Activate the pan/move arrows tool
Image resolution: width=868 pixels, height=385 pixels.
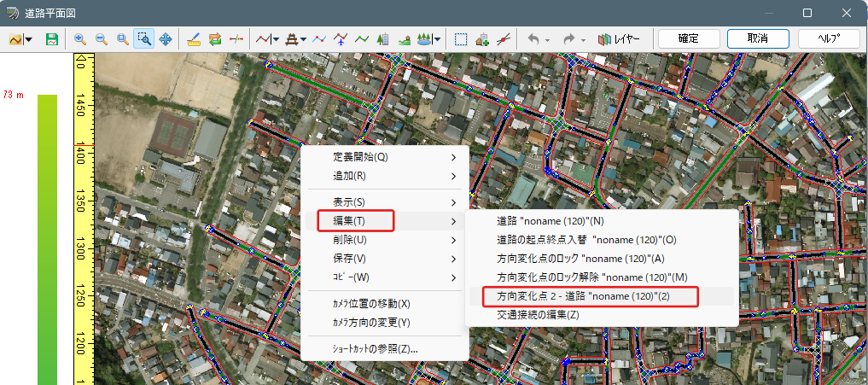[x=165, y=39]
